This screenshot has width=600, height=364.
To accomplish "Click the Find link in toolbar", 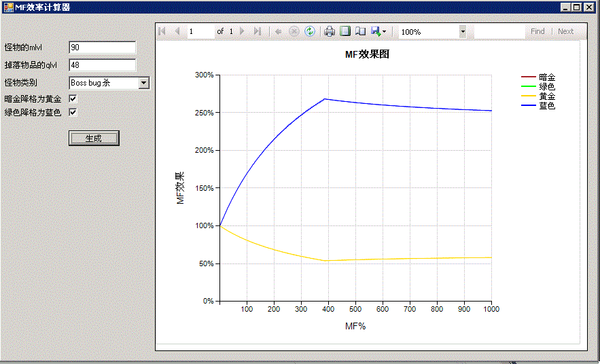I will 537,31.
